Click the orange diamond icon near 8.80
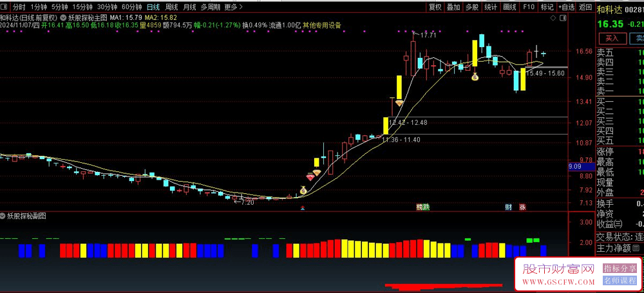The width and height of the screenshot is (644, 293). tap(317, 173)
